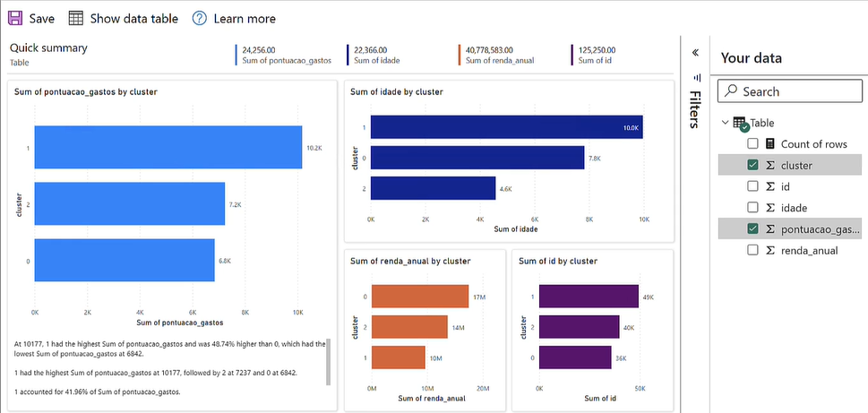Click the Filters funnel icon

[x=697, y=78]
